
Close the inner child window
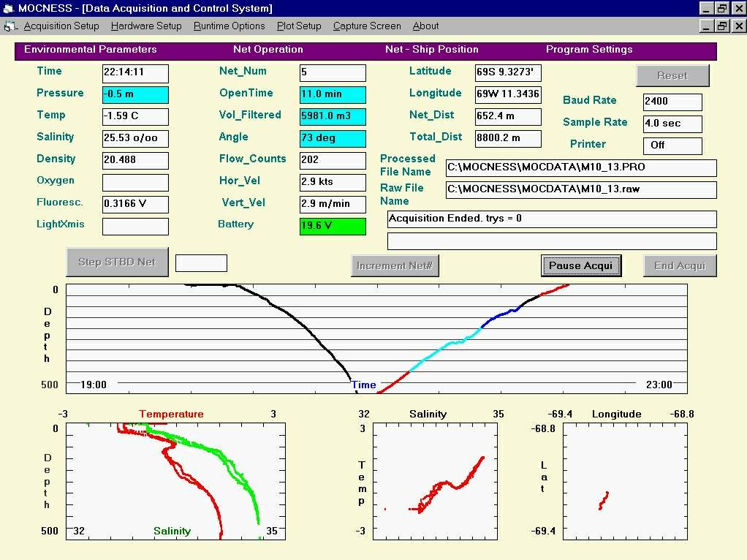[x=738, y=26]
